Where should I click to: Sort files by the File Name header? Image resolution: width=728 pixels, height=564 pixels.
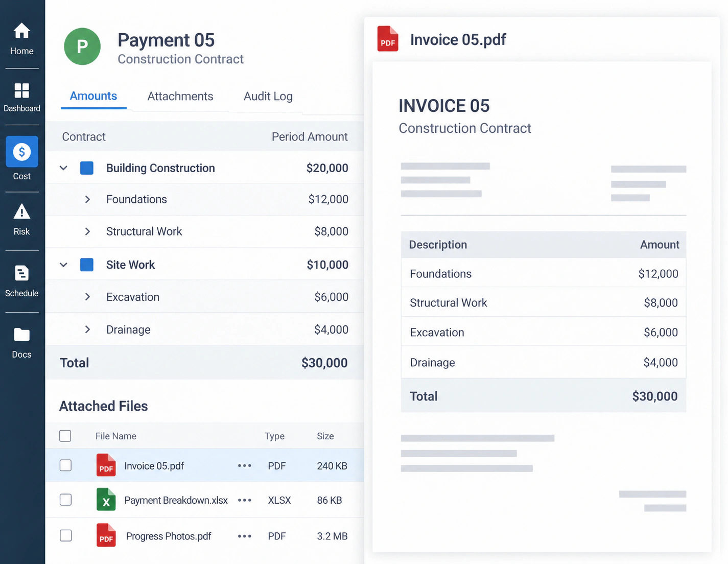tap(116, 436)
